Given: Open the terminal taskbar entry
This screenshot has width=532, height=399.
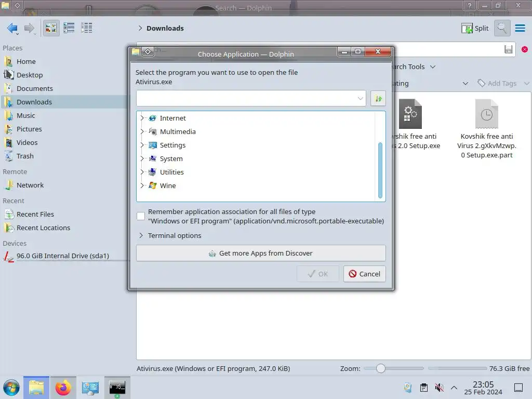Looking at the screenshot, I should [117, 388].
